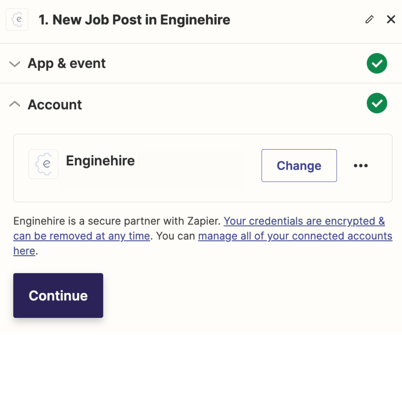
Task: Close the step editor panel
Action: click(x=391, y=19)
